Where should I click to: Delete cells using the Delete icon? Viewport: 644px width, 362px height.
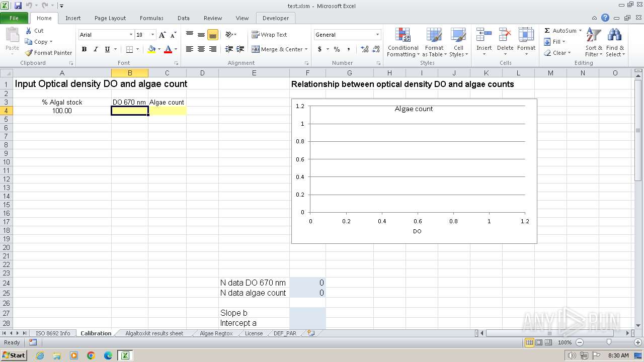click(505, 35)
